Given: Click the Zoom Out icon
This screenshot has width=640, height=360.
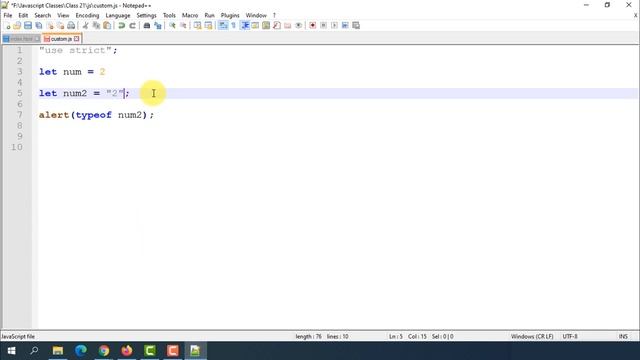Looking at the screenshot, I should [x=183, y=26].
